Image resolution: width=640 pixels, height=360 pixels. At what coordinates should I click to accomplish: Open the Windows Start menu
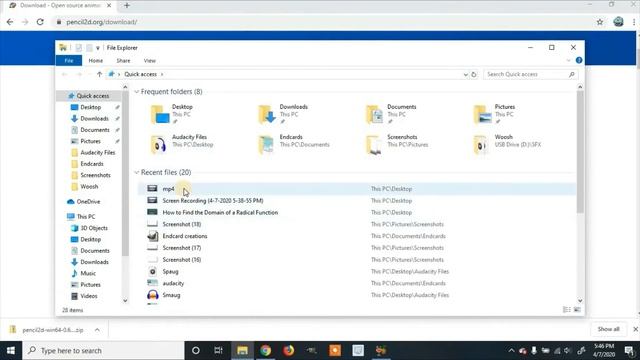(x=11, y=351)
